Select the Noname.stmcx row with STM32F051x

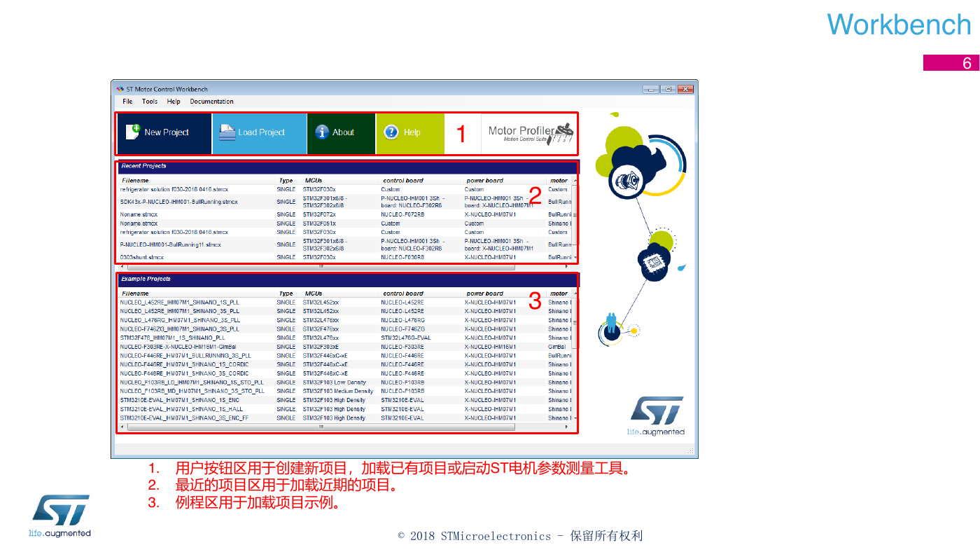345,223
